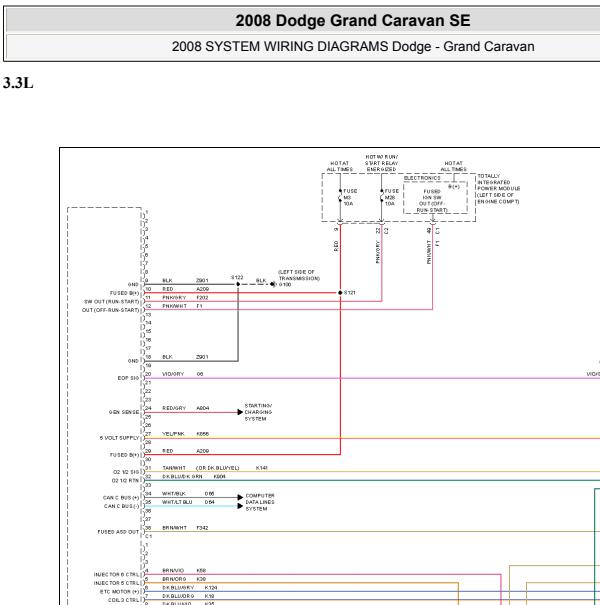Click 'TAN/WHT' wire label at pin 31
The image size is (600, 605).
pos(174,468)
